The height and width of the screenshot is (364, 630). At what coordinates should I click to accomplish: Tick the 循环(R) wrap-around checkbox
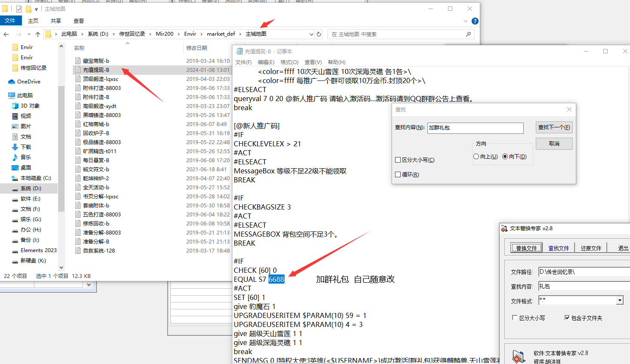(398, 175)
